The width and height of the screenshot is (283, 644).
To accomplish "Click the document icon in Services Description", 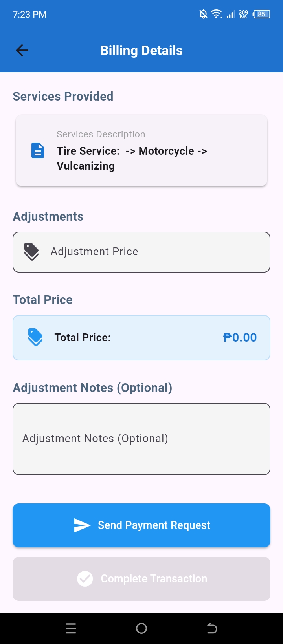I will coord(38,150).
